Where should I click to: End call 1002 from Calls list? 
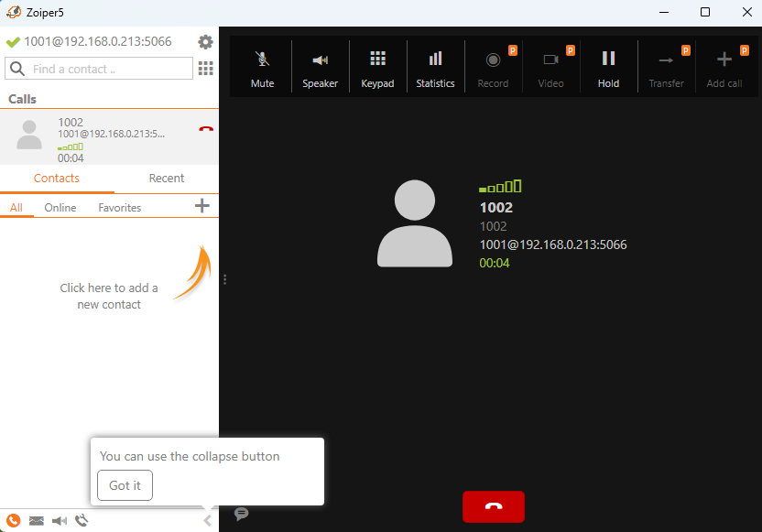(x=206, y=129)
